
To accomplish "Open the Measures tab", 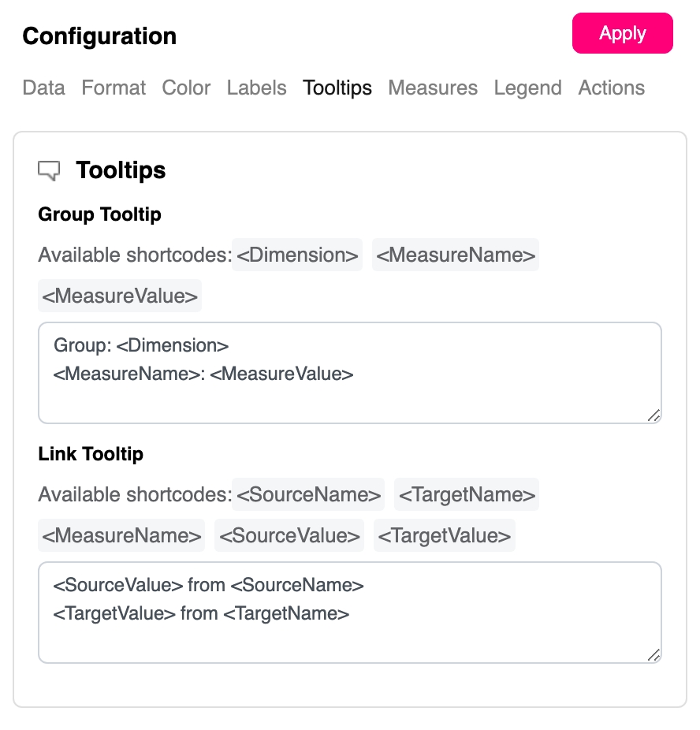I will pos(433,88).
